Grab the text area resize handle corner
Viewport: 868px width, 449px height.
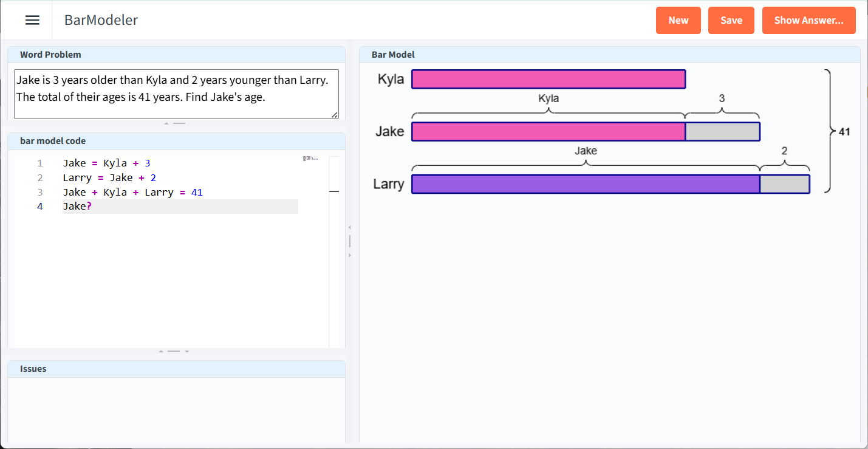(x=335, y=115)
